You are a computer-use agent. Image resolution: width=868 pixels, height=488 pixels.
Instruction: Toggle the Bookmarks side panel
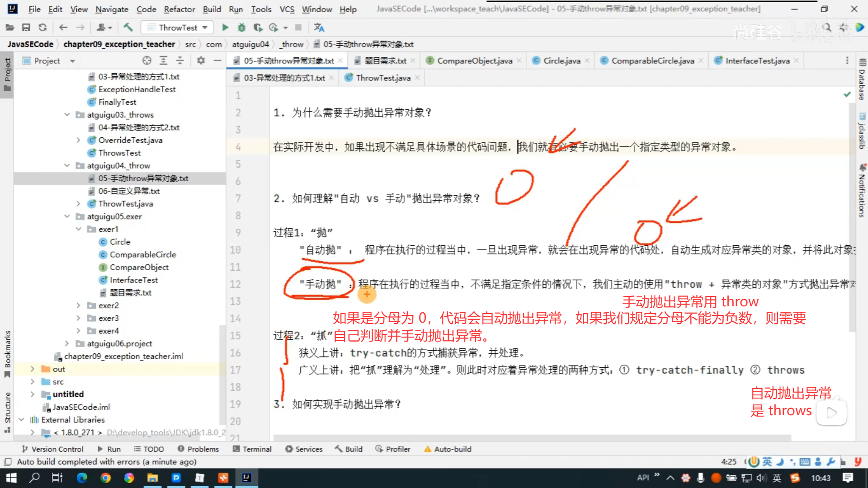7,352
